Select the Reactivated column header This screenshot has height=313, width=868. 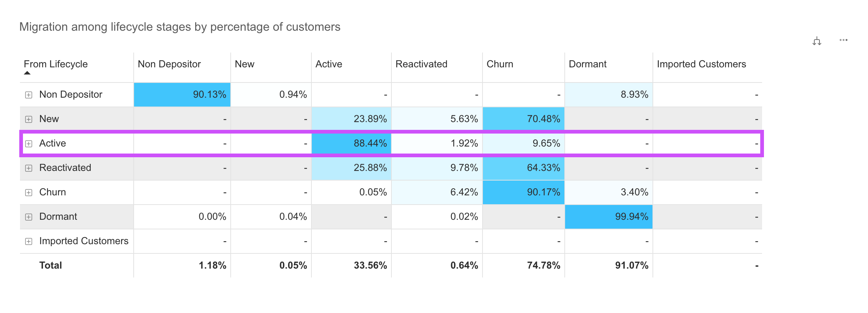pyautogui.click(x=421, y=64)
